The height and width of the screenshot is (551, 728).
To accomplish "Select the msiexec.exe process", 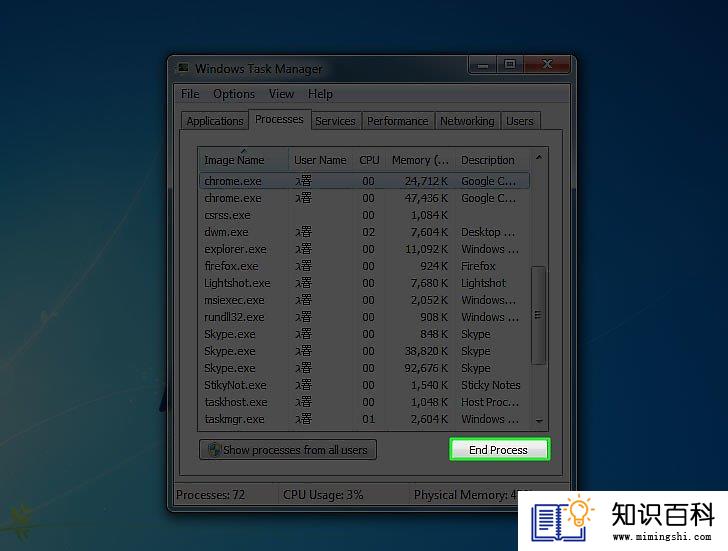I will [x=364, y=300].
